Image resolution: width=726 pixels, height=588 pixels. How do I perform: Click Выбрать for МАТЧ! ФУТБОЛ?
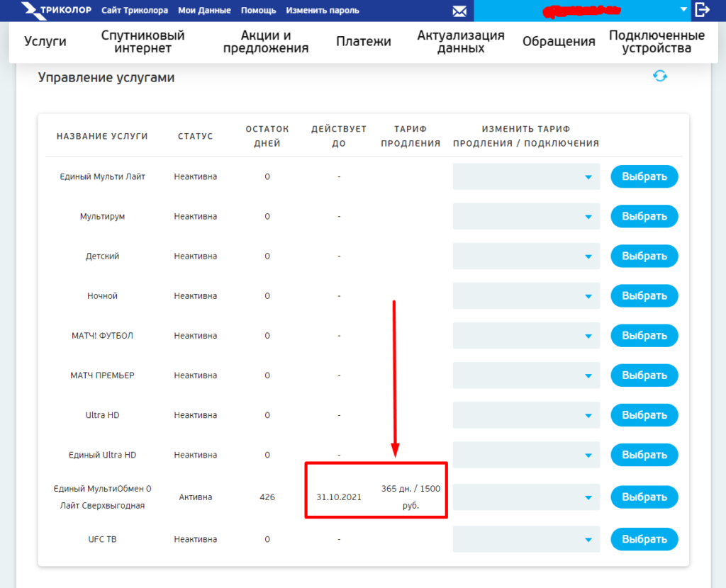[644, 336]
